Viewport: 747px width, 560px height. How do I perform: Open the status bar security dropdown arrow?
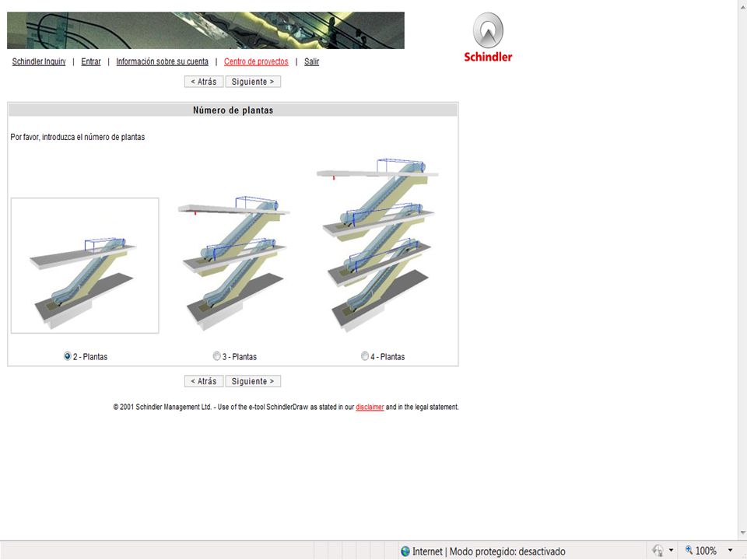click(672, 551)
